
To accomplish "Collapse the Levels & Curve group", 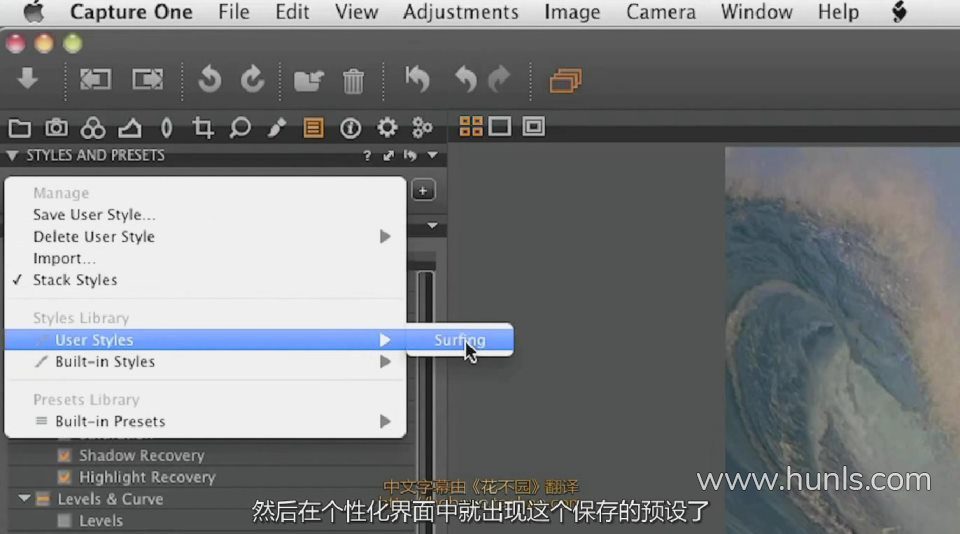I will pos(24,499).
